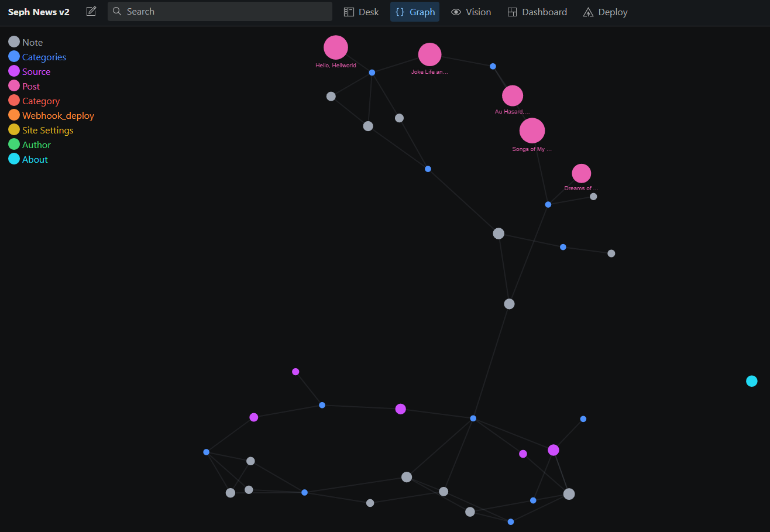Toggle the Post legend item
The image size is (770, 532).
(25, 86)
